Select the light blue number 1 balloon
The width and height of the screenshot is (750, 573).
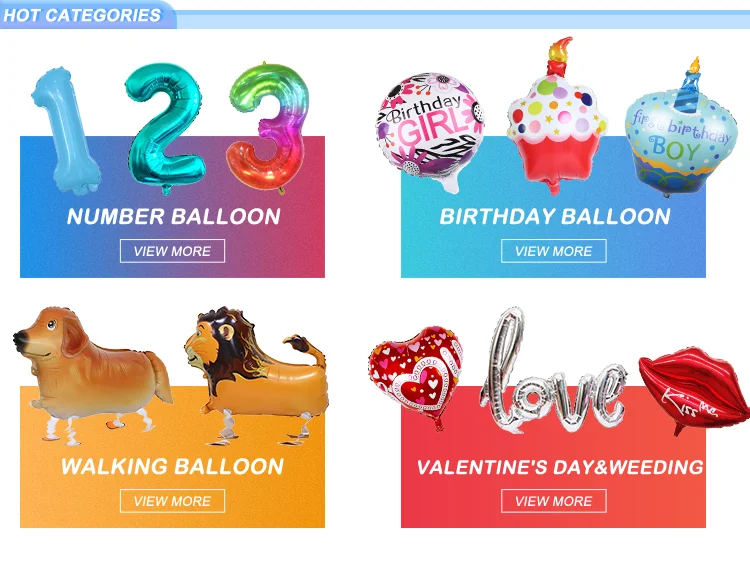coord(65,130)
